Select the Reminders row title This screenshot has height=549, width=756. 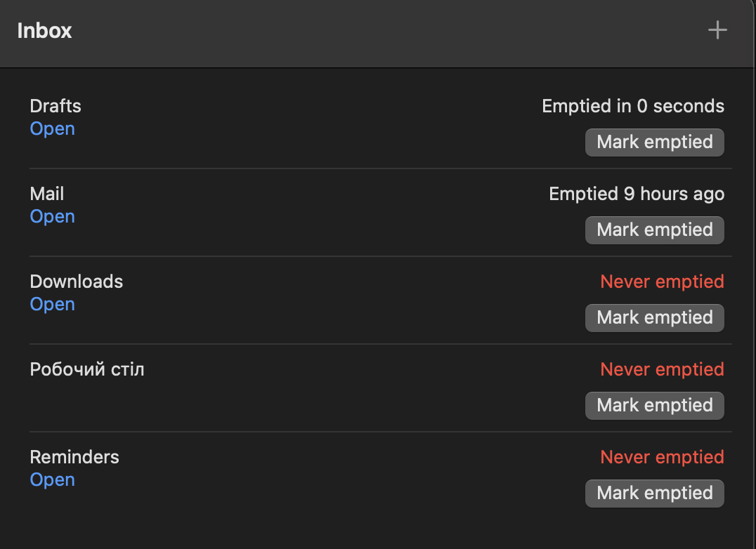pos(74,457)
